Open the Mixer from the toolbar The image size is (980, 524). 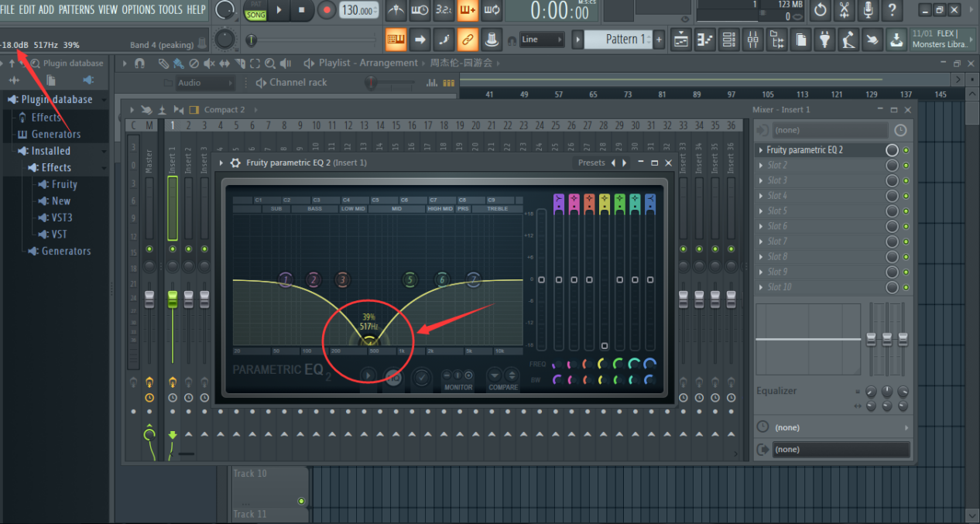(x=752, y=39)
